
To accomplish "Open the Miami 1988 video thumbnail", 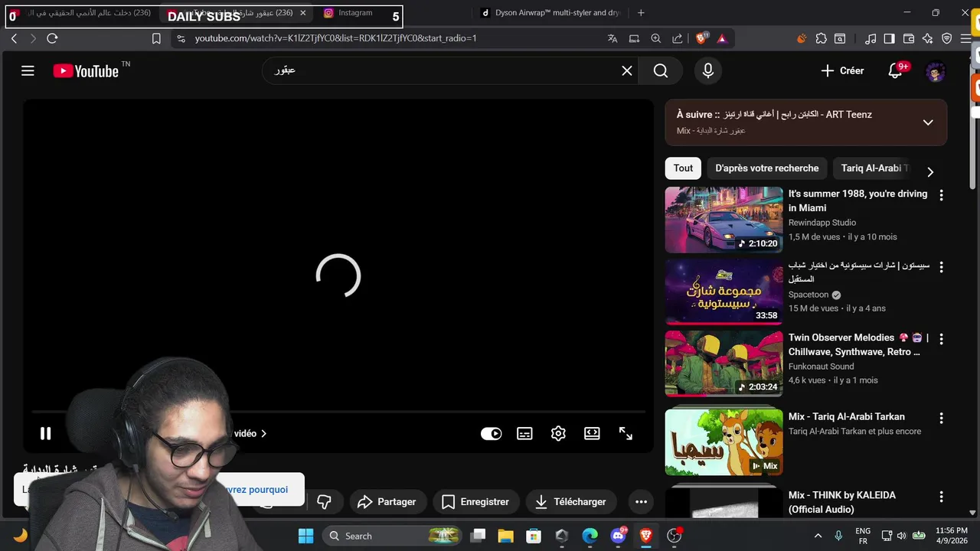I will [x=724, y=220].
